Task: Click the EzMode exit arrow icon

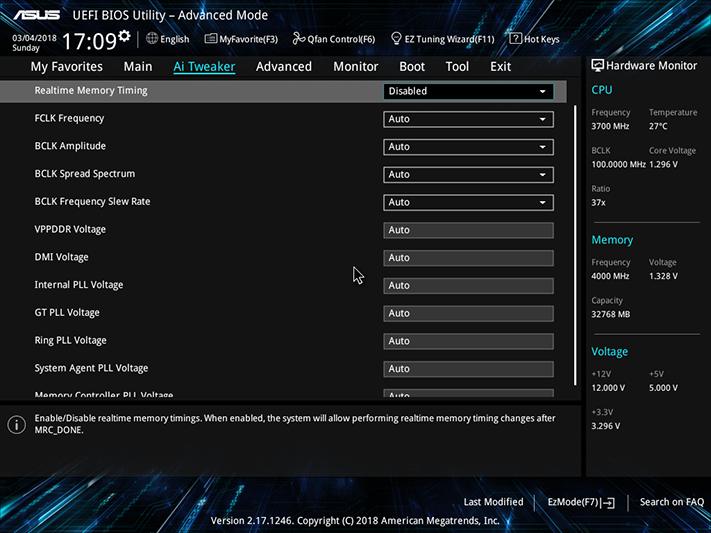Action: pos(609,503)
